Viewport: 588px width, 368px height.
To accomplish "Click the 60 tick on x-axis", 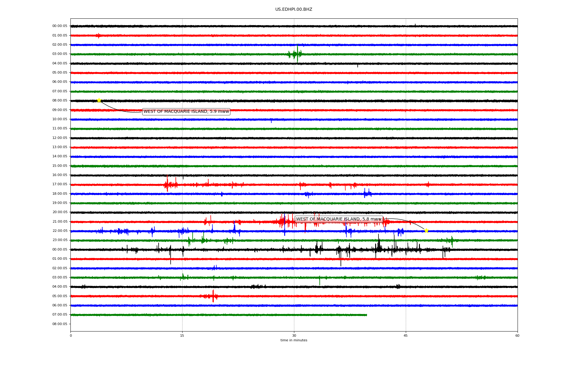I will pyautogui.click(x=517, y=335).
